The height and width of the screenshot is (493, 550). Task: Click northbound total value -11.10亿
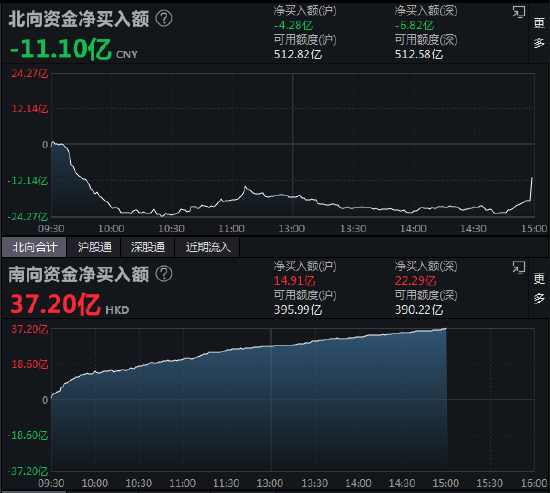pos(60,48)
